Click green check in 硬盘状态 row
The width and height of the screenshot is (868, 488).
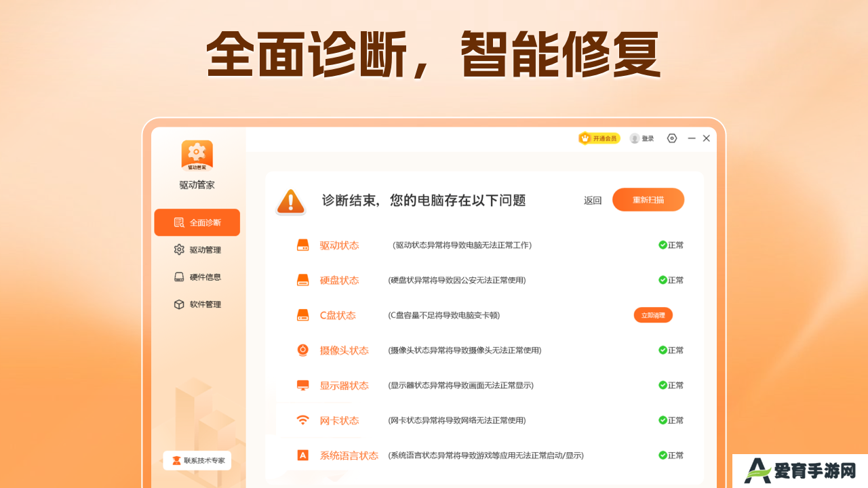pos(663,280)
